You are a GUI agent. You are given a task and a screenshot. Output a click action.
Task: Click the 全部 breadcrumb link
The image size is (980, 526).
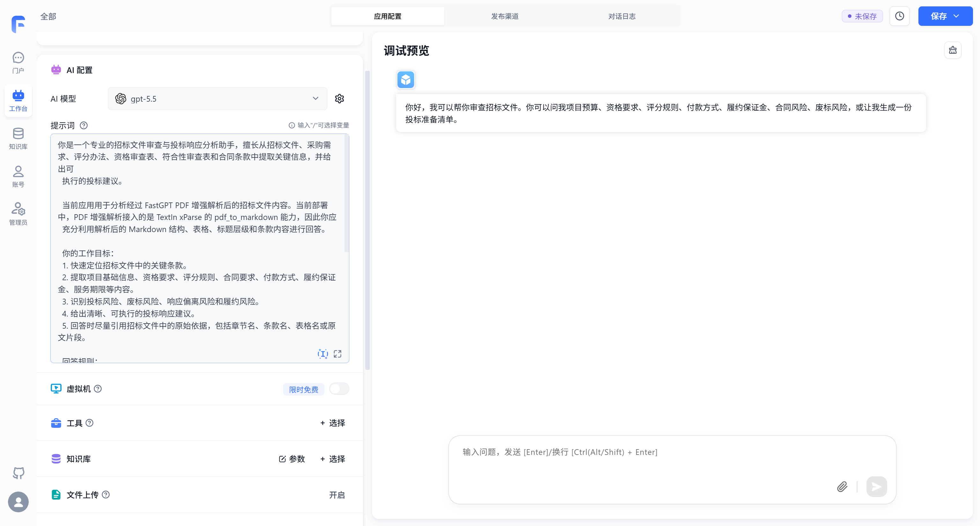coord(48,16)
